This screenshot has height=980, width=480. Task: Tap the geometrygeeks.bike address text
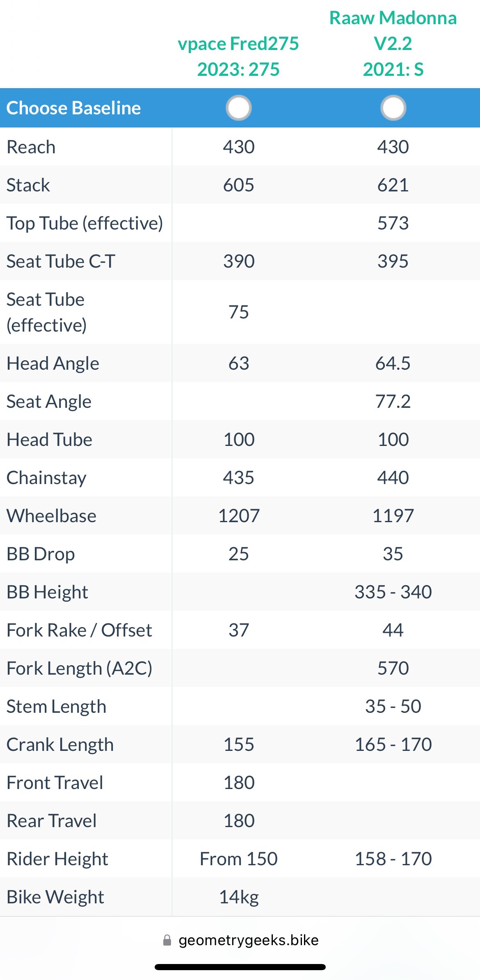click(249, 940)
